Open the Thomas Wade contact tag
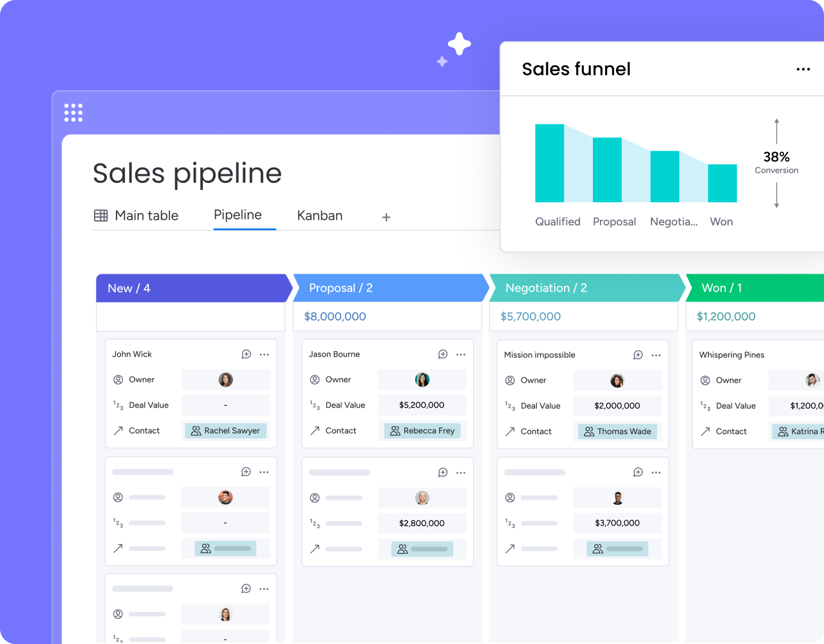The width and height of the screenshot is (824, 644). point(617,431)
